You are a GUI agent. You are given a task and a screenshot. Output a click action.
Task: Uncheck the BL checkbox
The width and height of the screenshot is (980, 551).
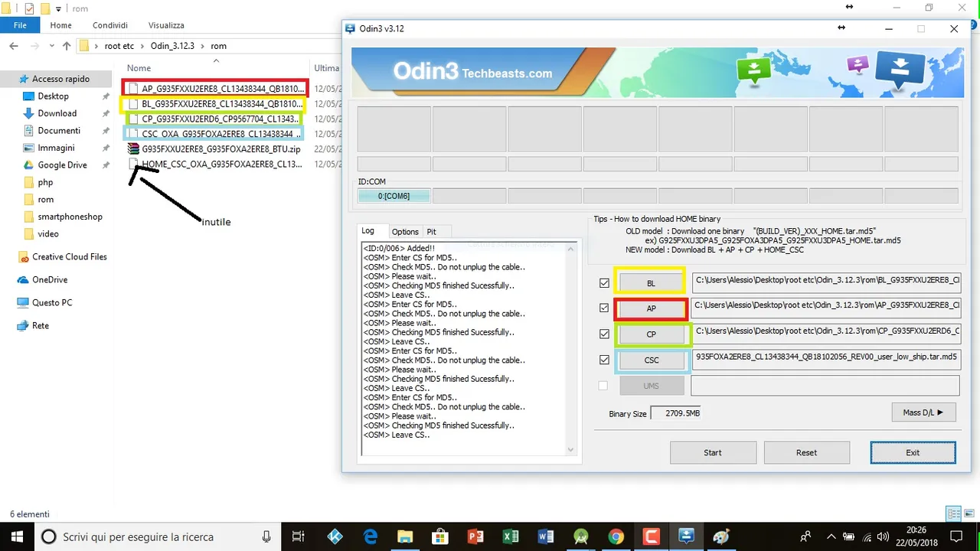click(x=604, y=283)
